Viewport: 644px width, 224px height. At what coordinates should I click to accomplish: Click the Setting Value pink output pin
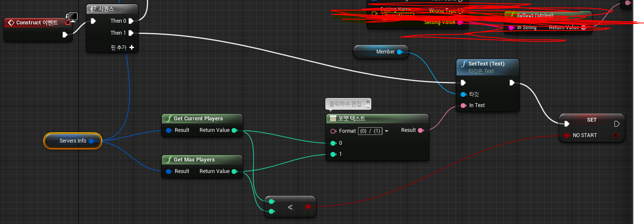click(x=460, y=22)
